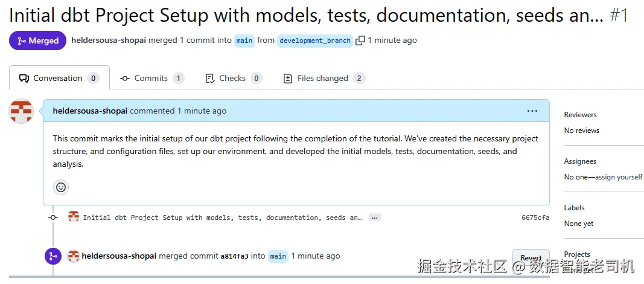Viewport: 644px width, 284px height.
Task: View the Files changed tab
Action: tap(324, 78)
